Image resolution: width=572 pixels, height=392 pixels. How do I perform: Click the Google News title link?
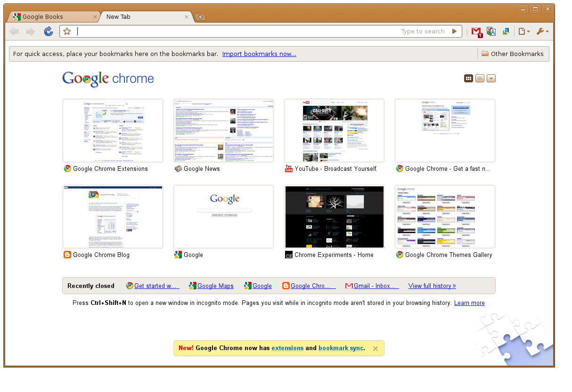pyautogui.click(x=202, y=168)
